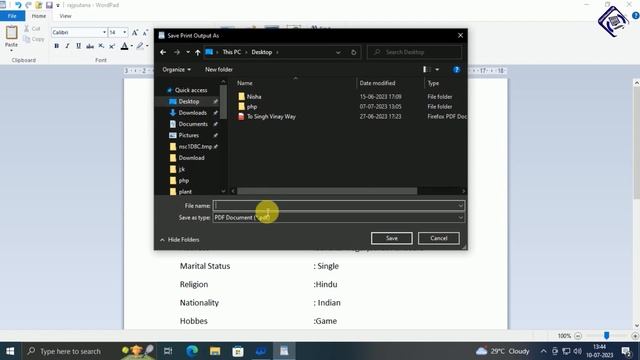This screenshot has height=360, width=640.
Task: Click the WordPad zoom slider handle
Action: pos(607,336)
